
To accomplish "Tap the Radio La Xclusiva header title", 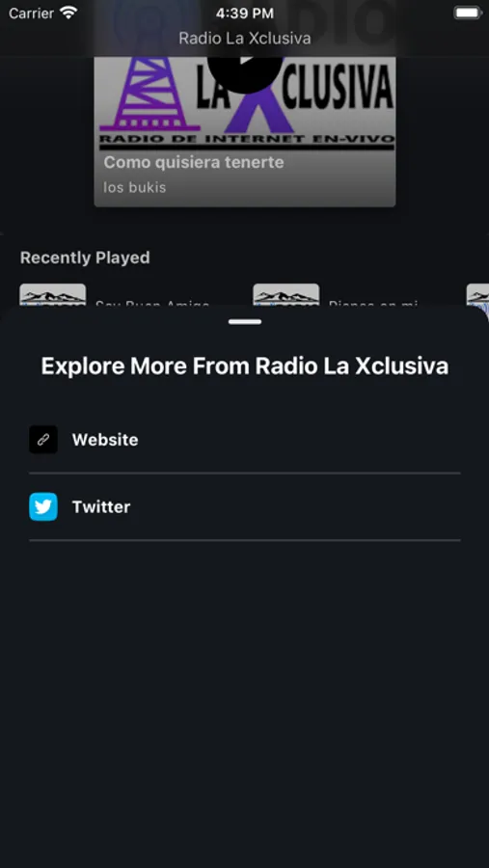I will point(245,39).
